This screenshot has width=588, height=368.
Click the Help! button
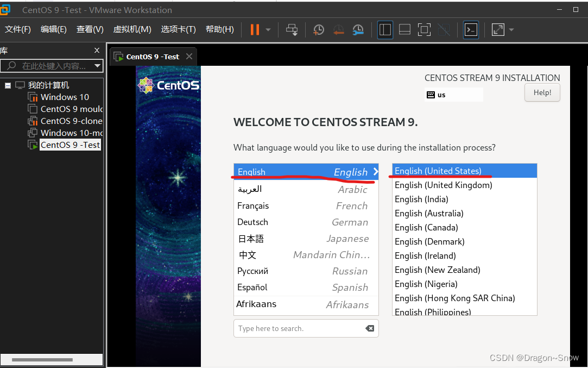[542, 92]
